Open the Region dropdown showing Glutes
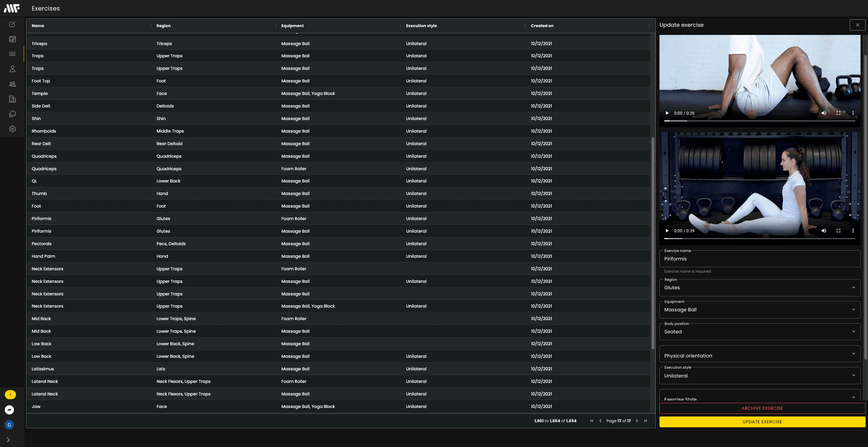 click(x=759, y=288)
